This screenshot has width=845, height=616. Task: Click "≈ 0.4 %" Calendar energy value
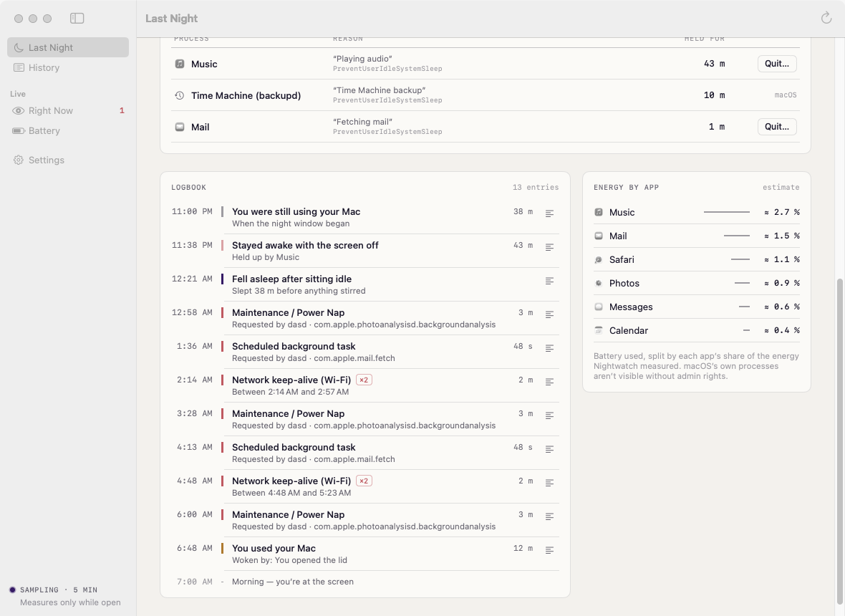pyautogui.click(x=781, y=330)
